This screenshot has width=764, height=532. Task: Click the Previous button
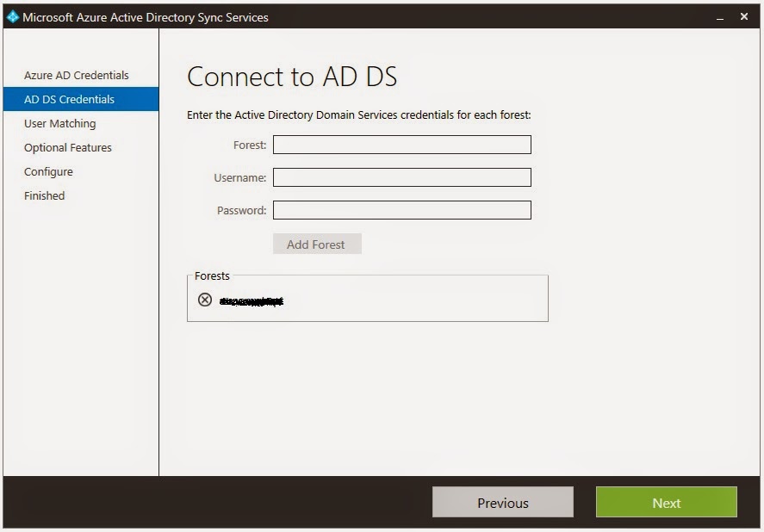click(x=503, y=502)
